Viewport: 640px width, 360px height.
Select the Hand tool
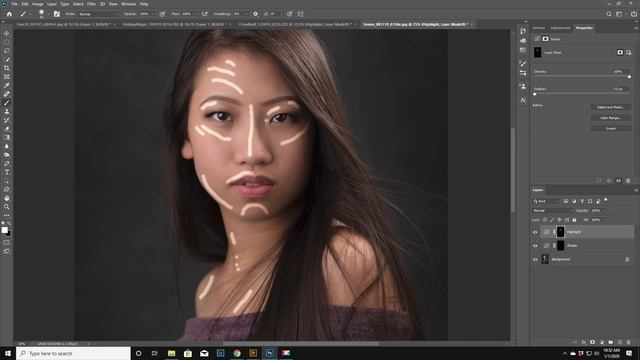tap(7, 198)
